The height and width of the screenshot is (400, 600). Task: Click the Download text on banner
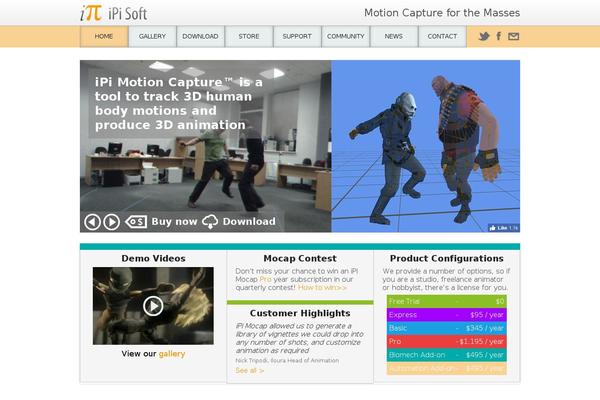(x=249, y=222)
